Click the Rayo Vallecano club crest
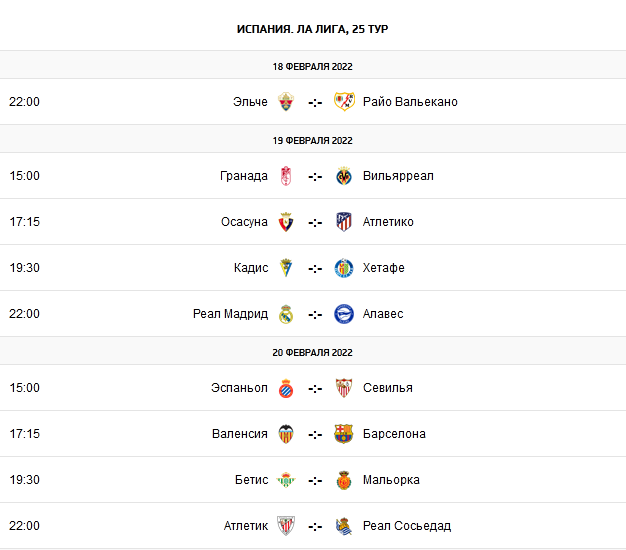Screen dimensions: 626x550 coord(344,102)
